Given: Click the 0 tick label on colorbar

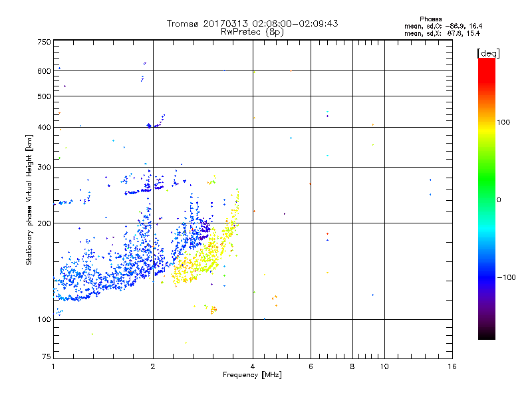Looking at the screenshot, I should tap(499, 199).
